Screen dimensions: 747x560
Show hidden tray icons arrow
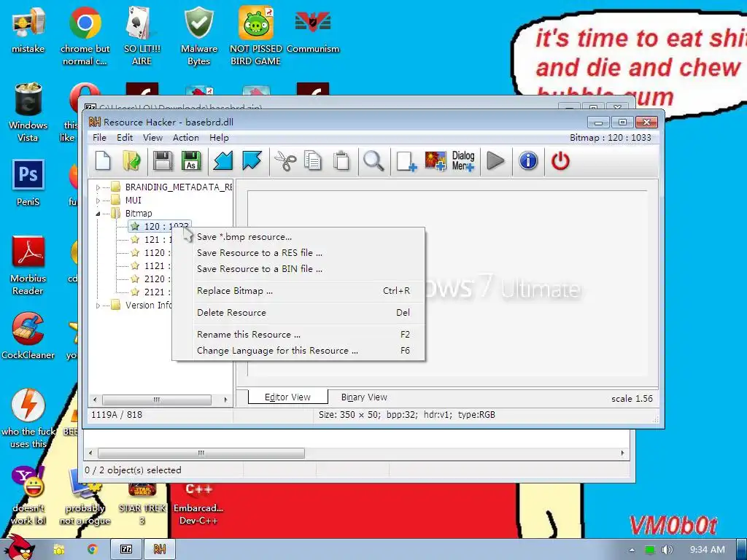(632, 550)
